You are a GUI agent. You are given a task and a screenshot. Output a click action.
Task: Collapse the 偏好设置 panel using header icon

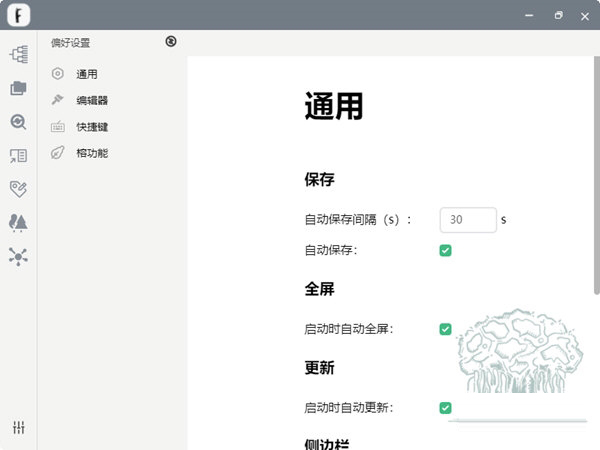(171, 42)
